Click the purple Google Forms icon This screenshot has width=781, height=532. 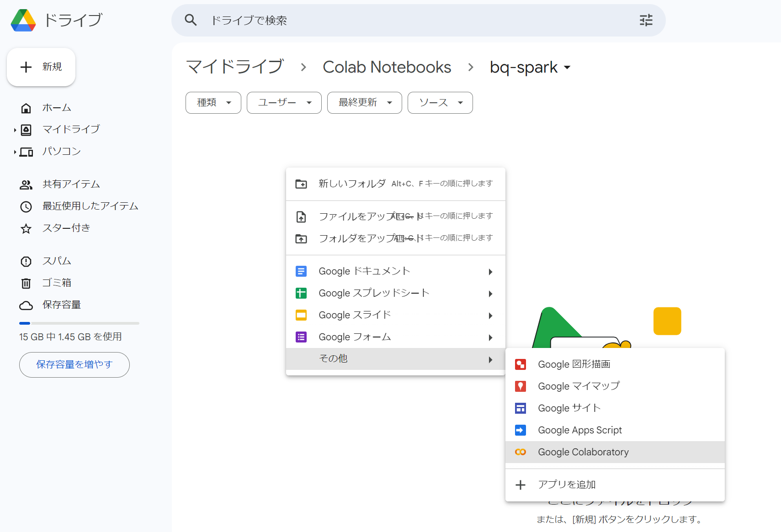301,337
